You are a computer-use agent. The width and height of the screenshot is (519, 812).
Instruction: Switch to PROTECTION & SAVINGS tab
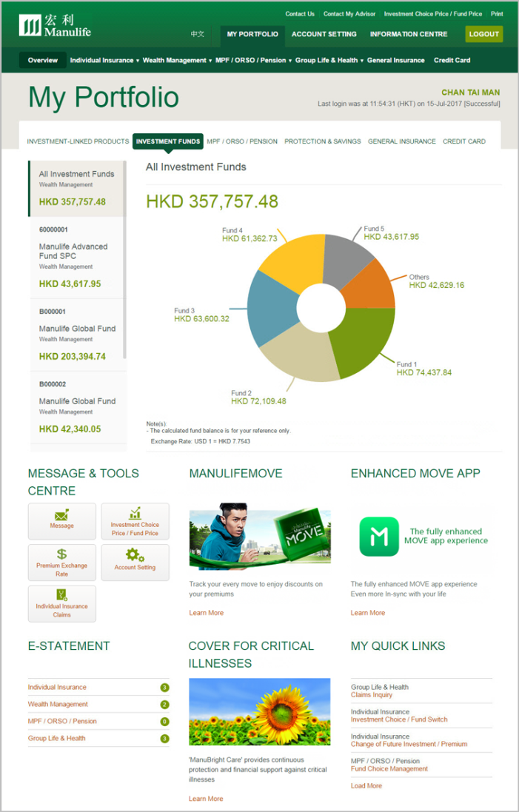point(323,141)
